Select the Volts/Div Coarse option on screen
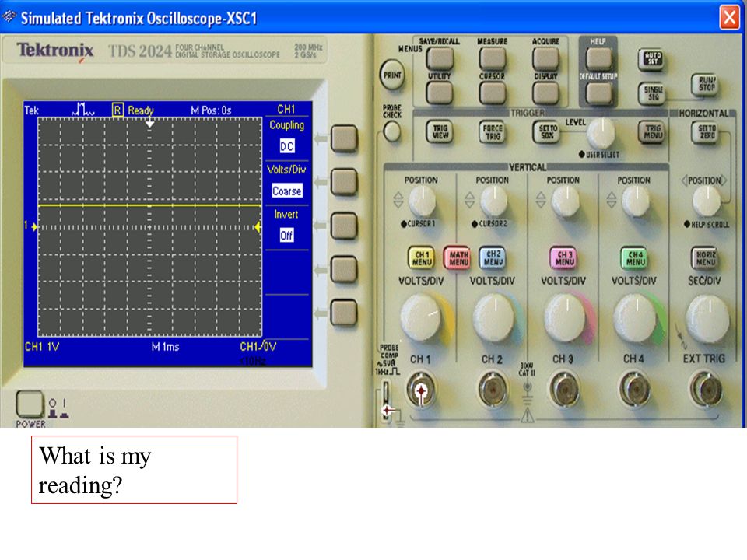 287,191
